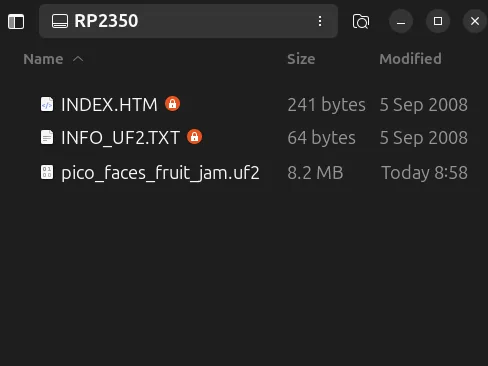Click the RP2350 location path text
Viewport: 488px width, 366px height.
[x=106, y=21]
